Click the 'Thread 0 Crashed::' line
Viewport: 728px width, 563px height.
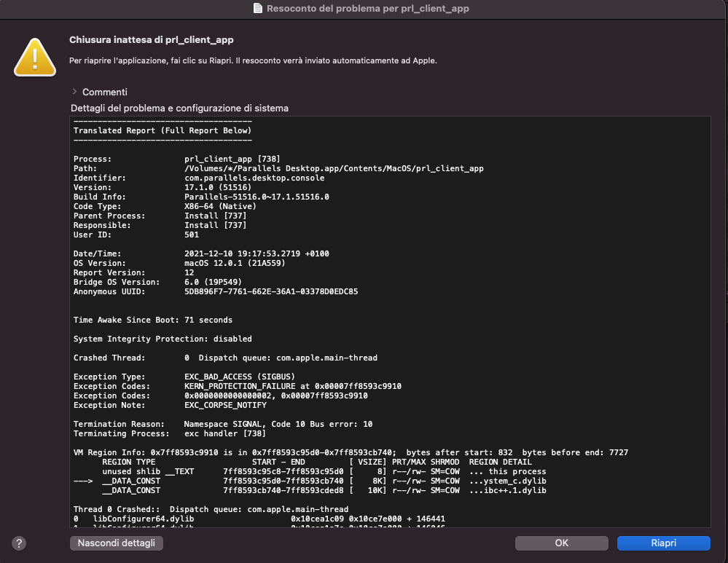pos(211,509)
